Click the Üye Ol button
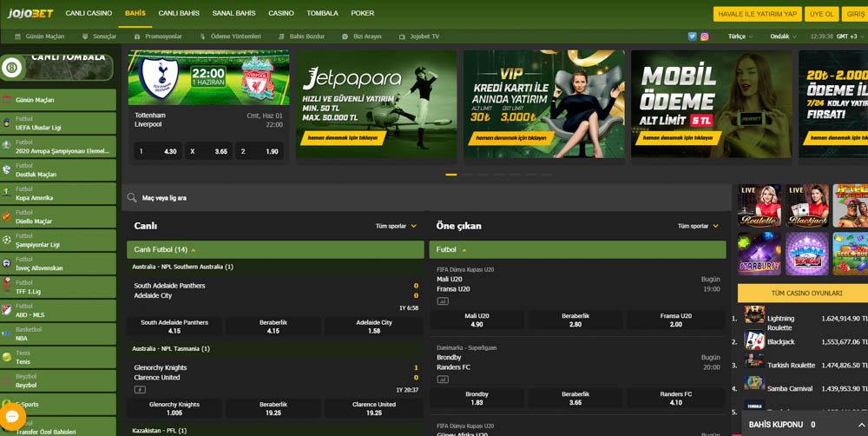 [x=821, y=15]
